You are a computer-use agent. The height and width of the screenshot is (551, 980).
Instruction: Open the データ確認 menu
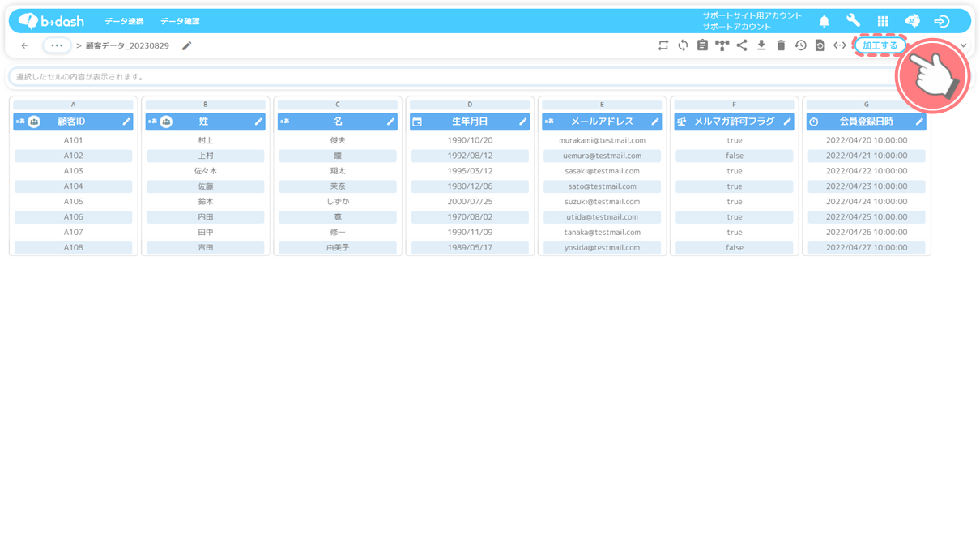coord(180,21)
